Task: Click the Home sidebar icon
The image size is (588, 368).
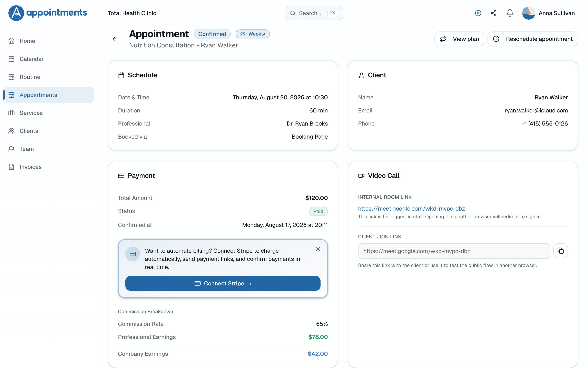Action: tap(11, 41)
